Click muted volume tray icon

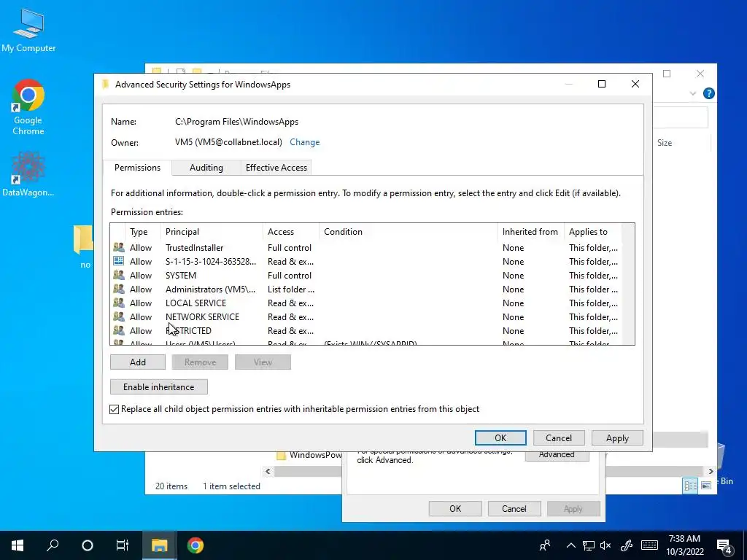click(605, 545)
